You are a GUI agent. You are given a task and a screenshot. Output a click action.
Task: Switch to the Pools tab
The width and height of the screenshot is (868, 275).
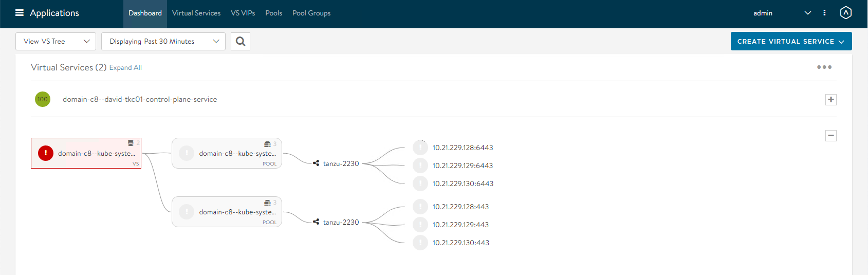(273, 13)
